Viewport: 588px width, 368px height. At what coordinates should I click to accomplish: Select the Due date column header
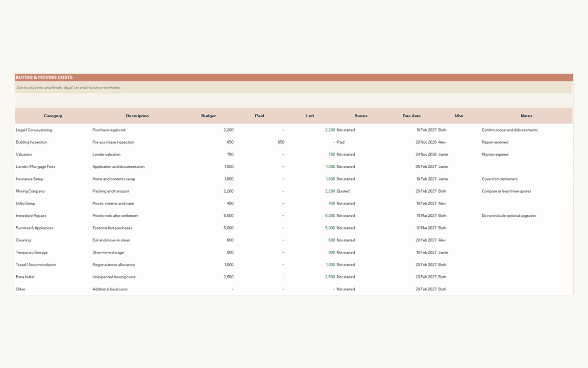[412, 116]
